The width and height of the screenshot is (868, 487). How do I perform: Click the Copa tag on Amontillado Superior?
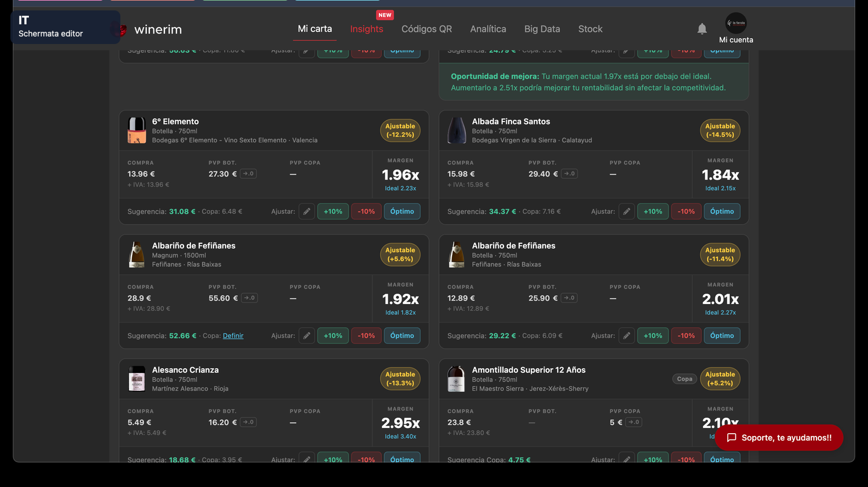[685, 379]
